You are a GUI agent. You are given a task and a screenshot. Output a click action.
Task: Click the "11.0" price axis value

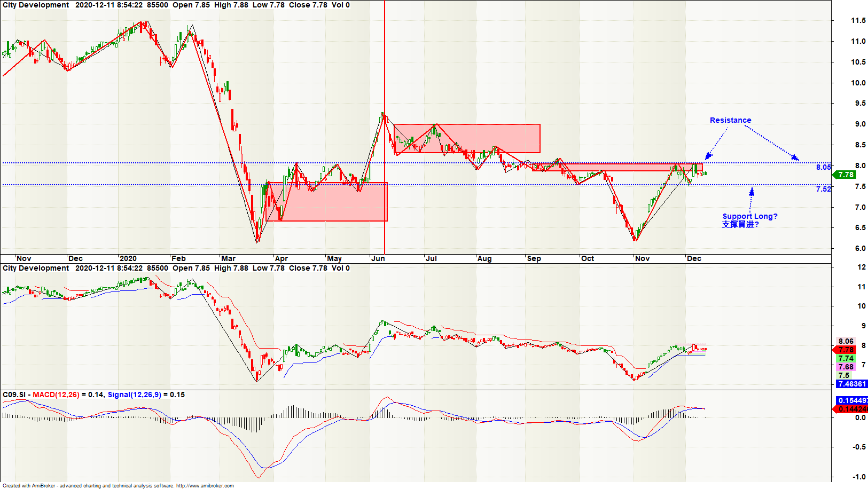click(x=858, y=41)
